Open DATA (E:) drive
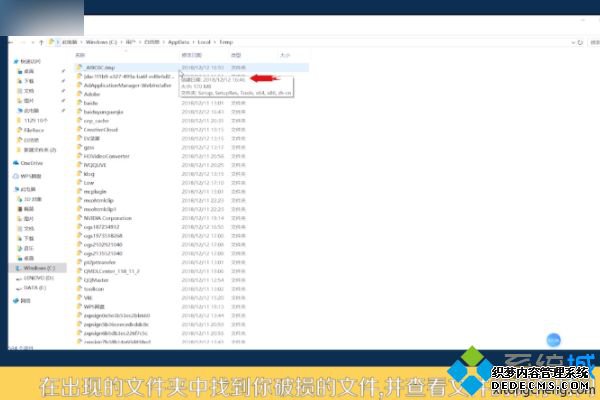 coord(31,287)
